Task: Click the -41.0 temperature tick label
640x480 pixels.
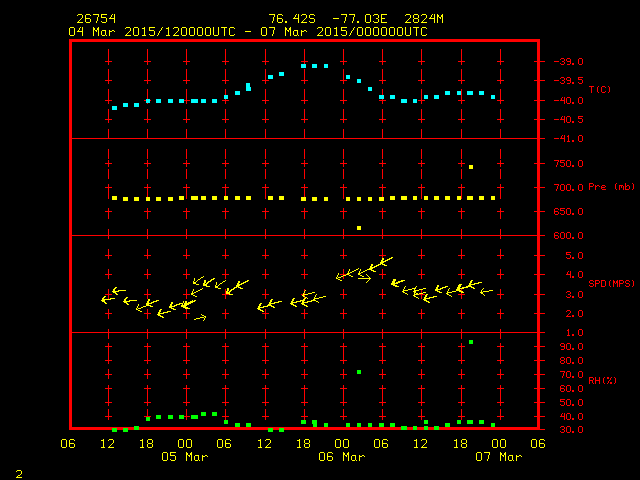Action: (x=568, y=139)
